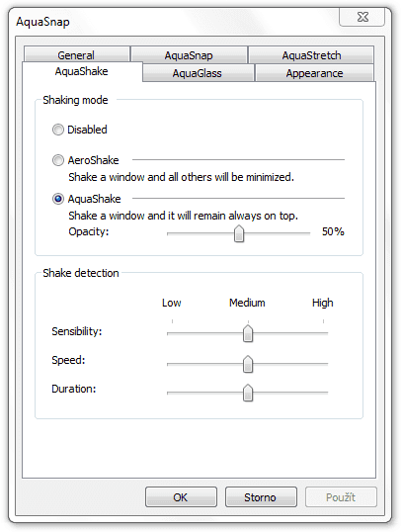The image size is (402, 532).
Task: Open the AquaStretch tab
Action: point(311,54)
